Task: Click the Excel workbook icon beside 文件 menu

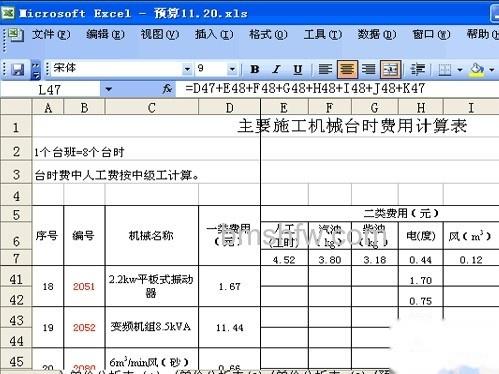Action: click(x=15, y=35)
